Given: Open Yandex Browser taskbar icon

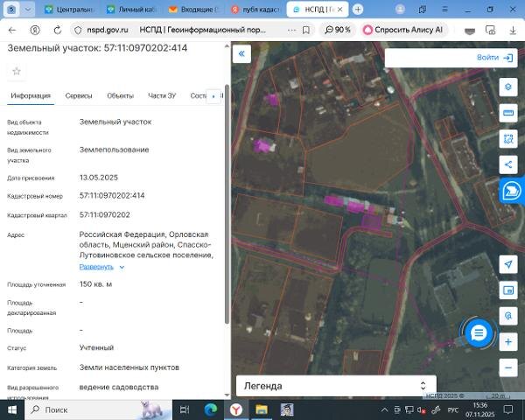Looking at the screenshot, I should (236, 409).
